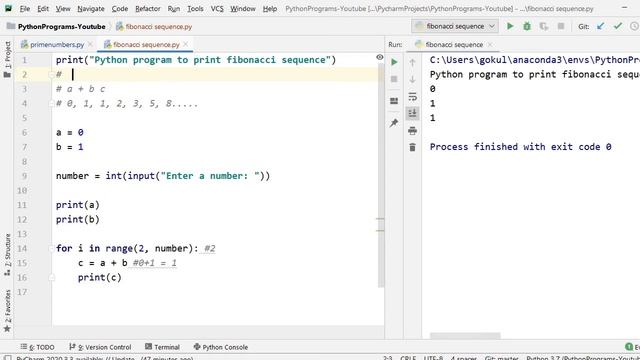Click up the stack trace arrow
640x360 pixels.
412,62
